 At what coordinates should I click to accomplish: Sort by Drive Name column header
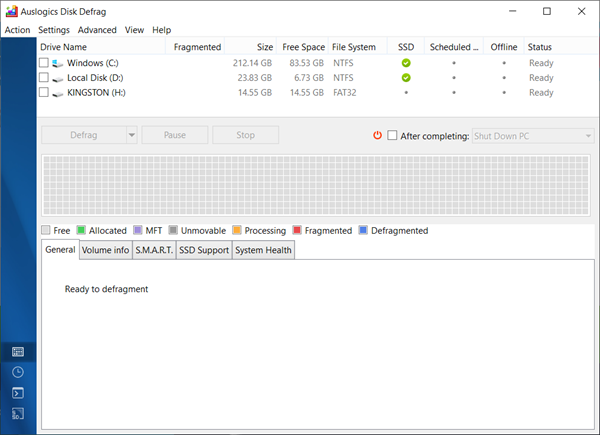click(101, 47)
